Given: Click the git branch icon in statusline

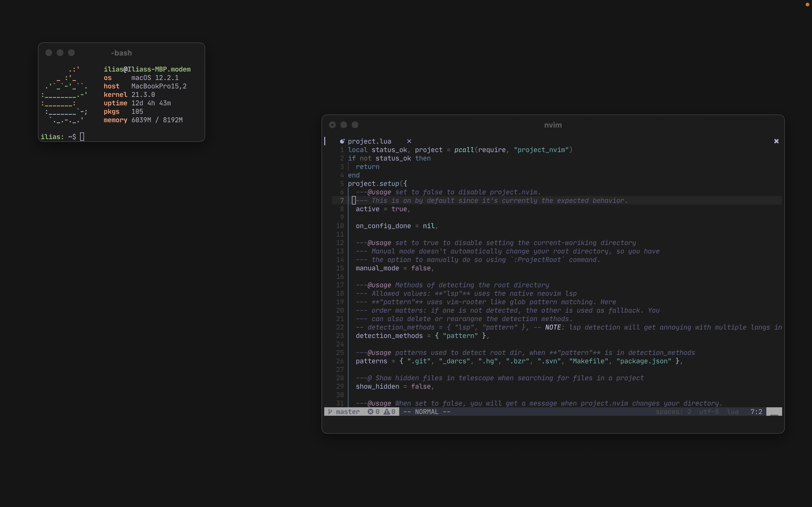Looking at the screenshot, I should [x=330, y=412].
